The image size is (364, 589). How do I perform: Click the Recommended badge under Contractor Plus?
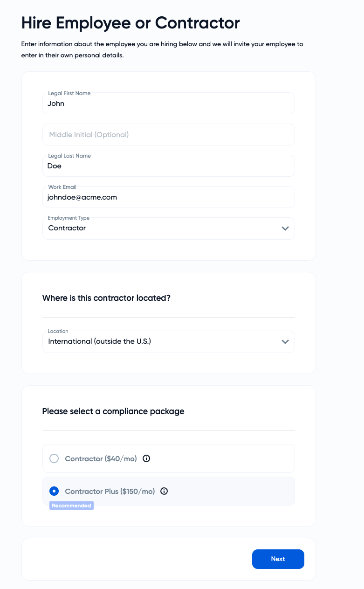click(x=71, y=506)
